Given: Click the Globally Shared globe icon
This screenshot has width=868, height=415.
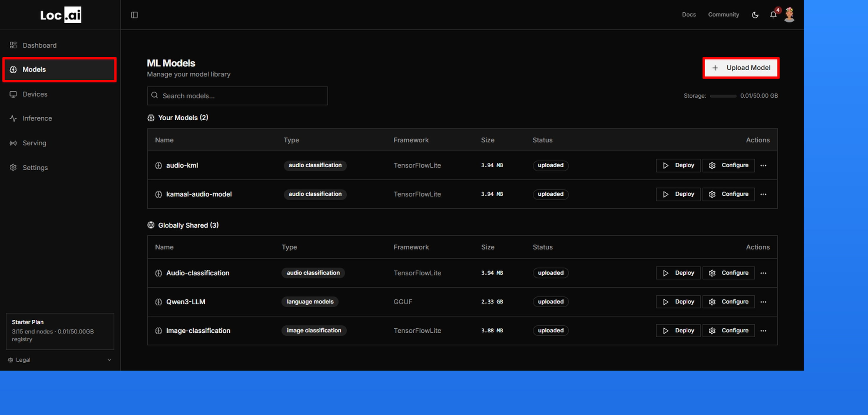Looking at the screenshot, I should [151, 225].
